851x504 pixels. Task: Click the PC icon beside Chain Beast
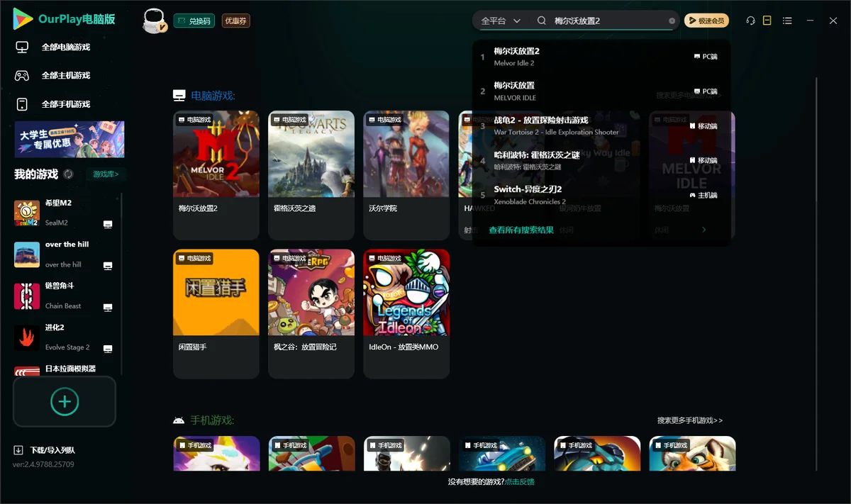(x=108, y=308)
